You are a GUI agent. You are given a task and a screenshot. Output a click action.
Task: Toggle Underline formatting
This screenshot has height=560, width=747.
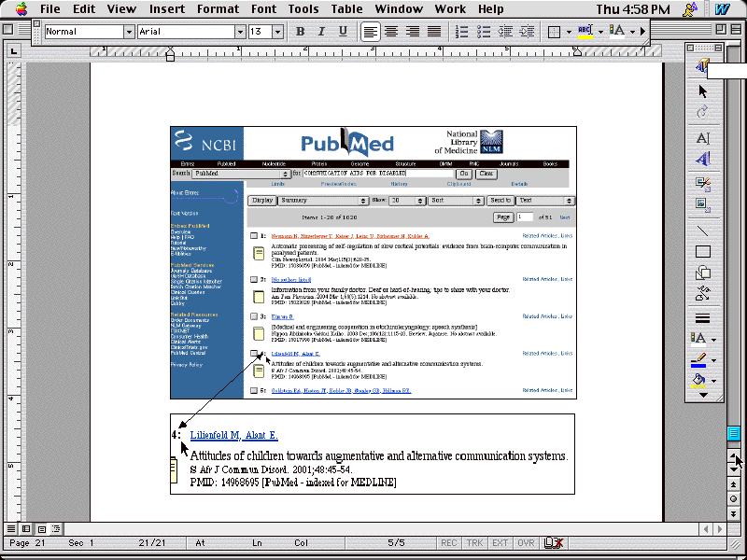tap(343, 32)
